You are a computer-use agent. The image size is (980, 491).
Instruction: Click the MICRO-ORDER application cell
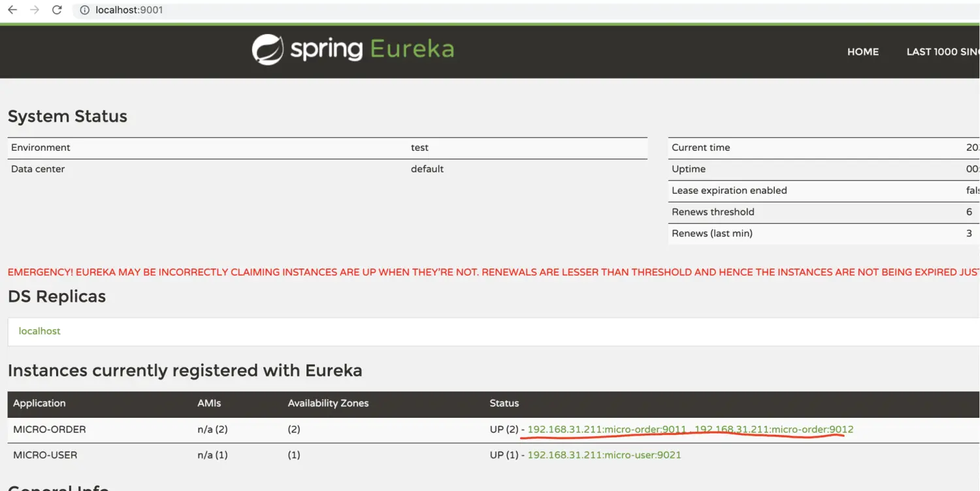(x=50, y=430)
